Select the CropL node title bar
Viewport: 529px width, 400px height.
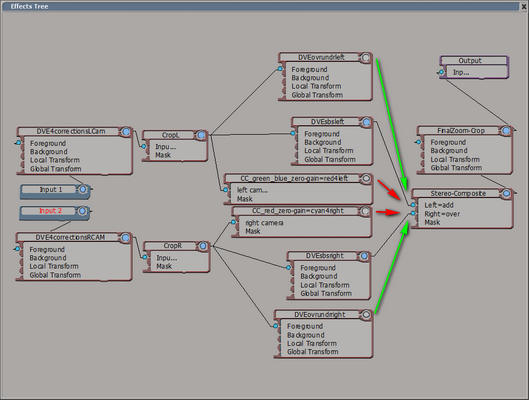click(170, 135)
